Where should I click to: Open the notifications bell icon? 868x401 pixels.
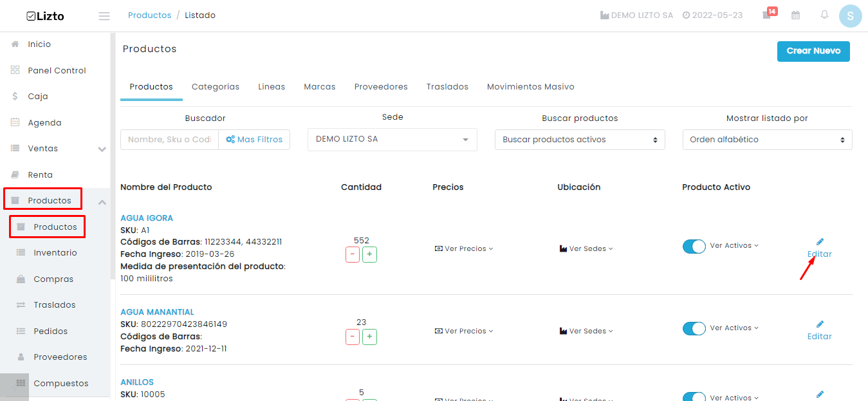[824, 15]
